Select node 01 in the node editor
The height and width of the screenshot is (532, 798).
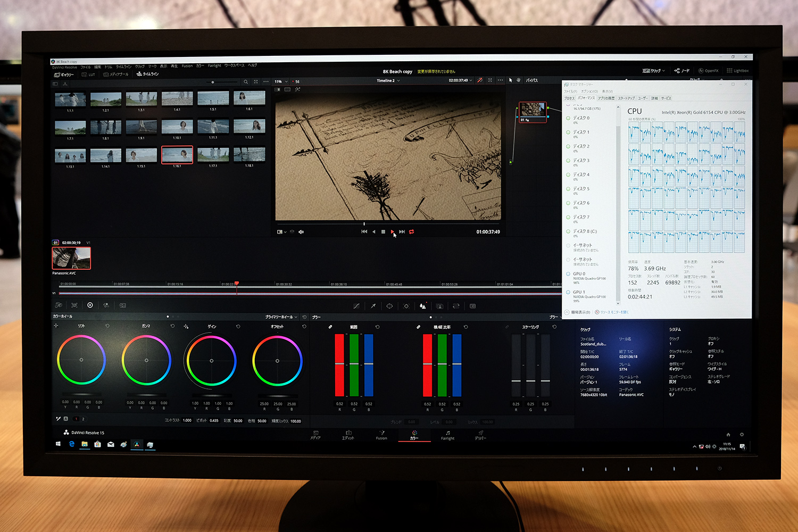coord(533,112)
